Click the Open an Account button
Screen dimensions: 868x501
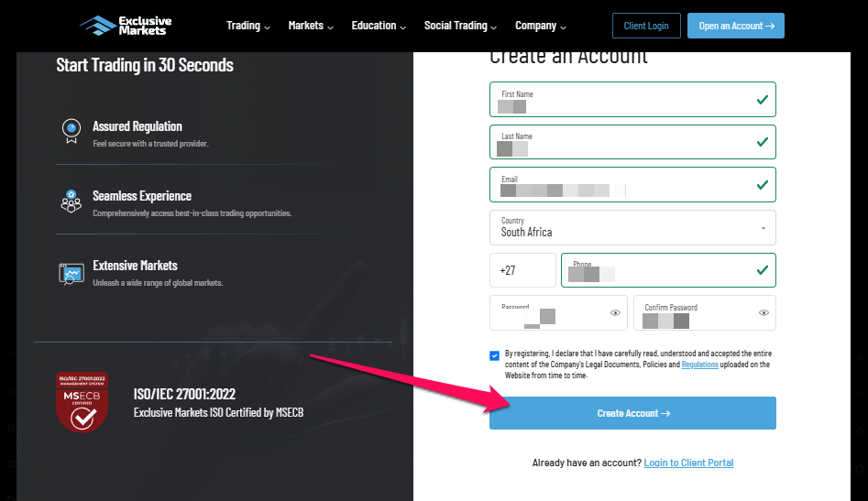[x=736, y=26]
